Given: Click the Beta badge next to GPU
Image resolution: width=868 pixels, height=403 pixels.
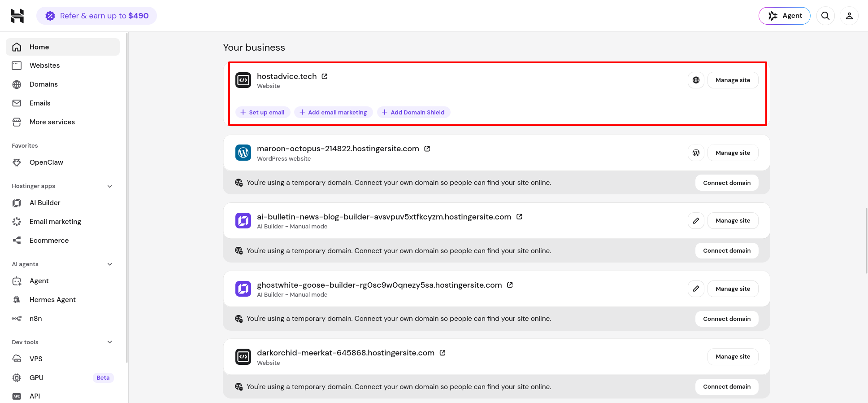Looking at the screenshot, I should coord(103,378).
